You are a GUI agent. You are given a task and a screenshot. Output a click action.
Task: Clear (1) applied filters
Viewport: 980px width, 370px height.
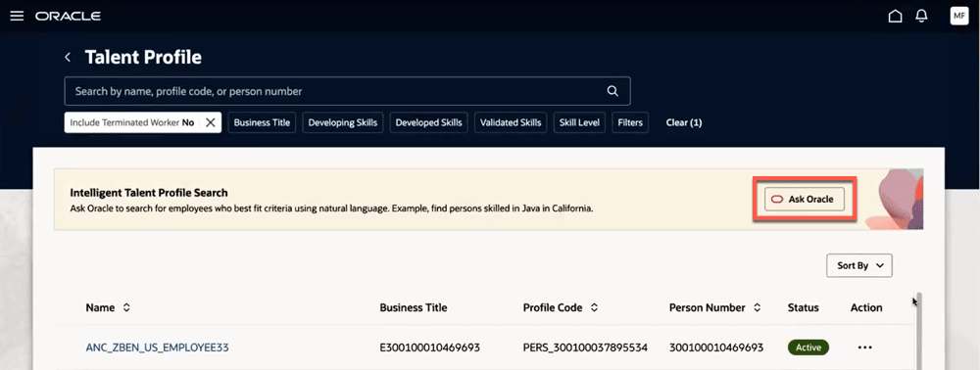pyautogui.click(x=684, y=123)
